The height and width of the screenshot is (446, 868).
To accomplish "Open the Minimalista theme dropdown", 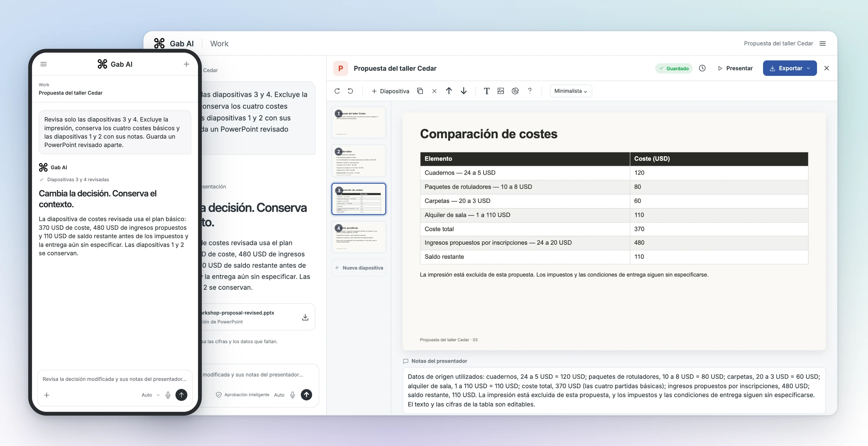I will pos(571,91).
